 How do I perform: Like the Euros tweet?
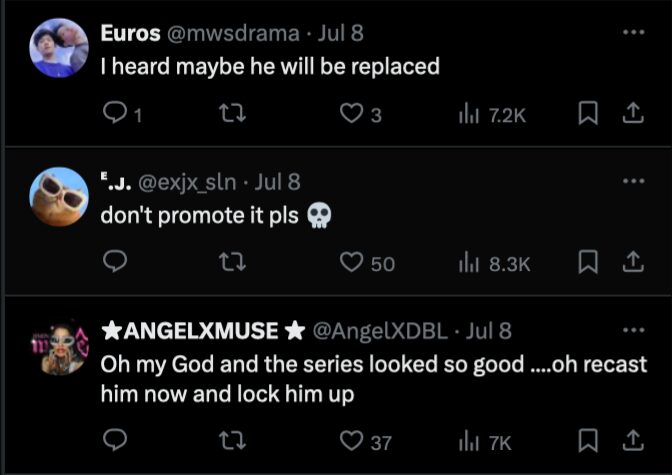350,115
